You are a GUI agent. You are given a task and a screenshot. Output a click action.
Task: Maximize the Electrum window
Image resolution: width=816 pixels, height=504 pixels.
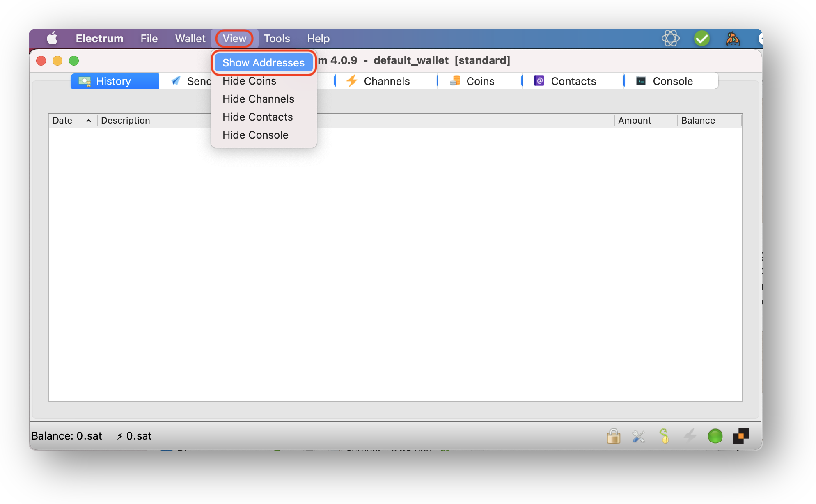(74, 61)
